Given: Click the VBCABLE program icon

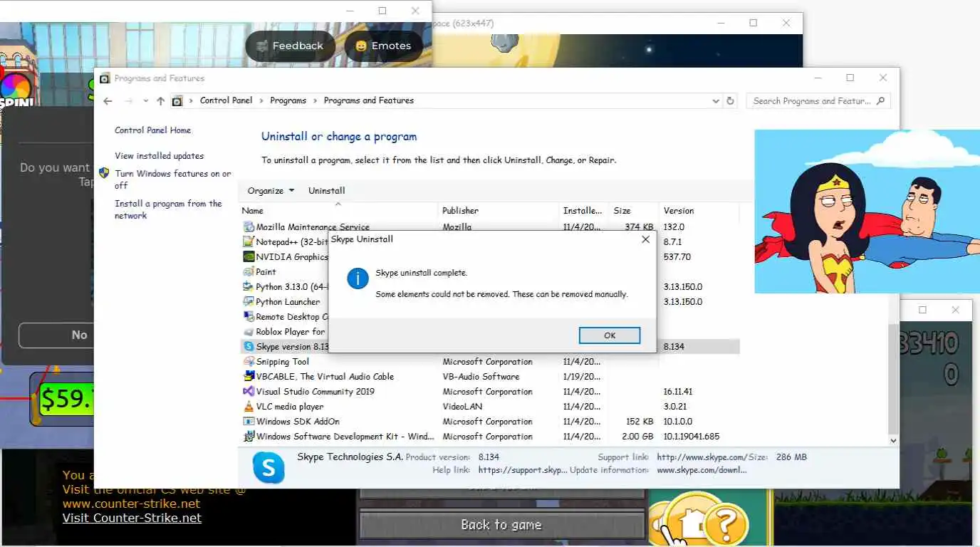Looking at the screenshot, I should pyautogui.click(x=249, y=377).
